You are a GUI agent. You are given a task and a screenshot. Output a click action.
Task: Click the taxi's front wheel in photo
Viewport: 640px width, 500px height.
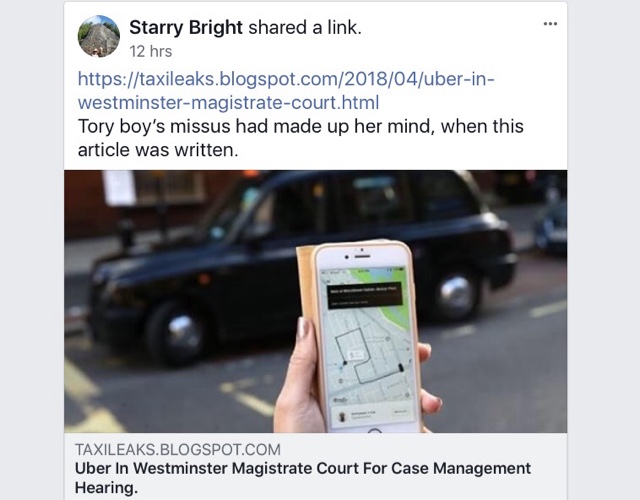[x=180, y=333]
